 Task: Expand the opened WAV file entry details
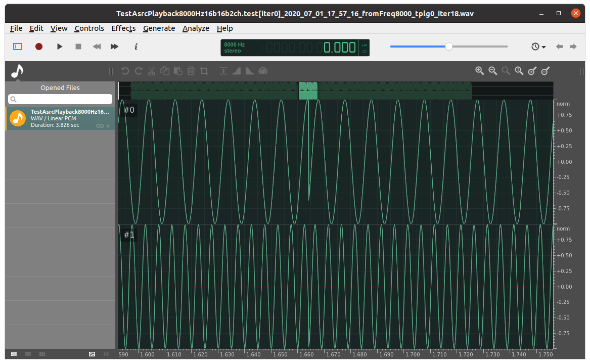pos(109,125)
